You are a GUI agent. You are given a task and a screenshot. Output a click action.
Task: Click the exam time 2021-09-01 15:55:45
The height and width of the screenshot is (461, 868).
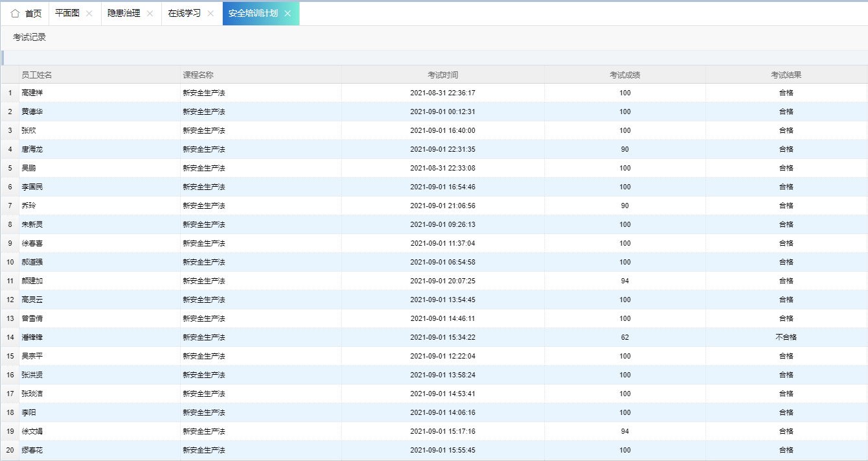(x=442, y=450)
